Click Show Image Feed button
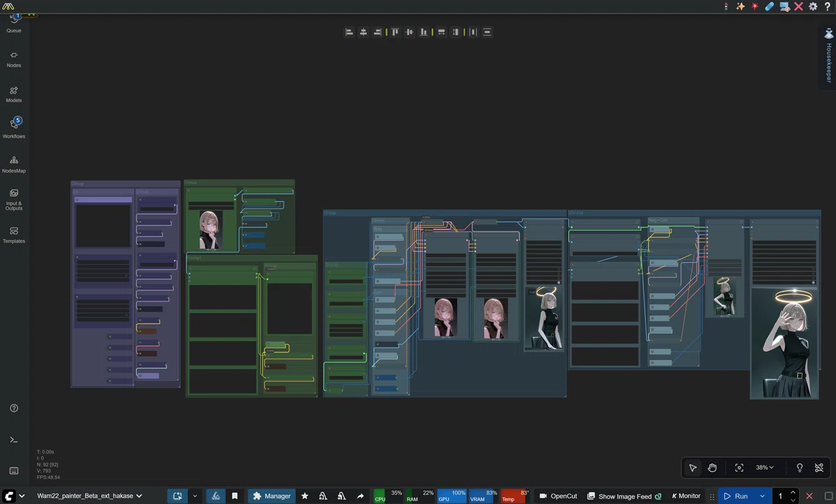Screen dimensions: 836x504 [x=624, y=496]
